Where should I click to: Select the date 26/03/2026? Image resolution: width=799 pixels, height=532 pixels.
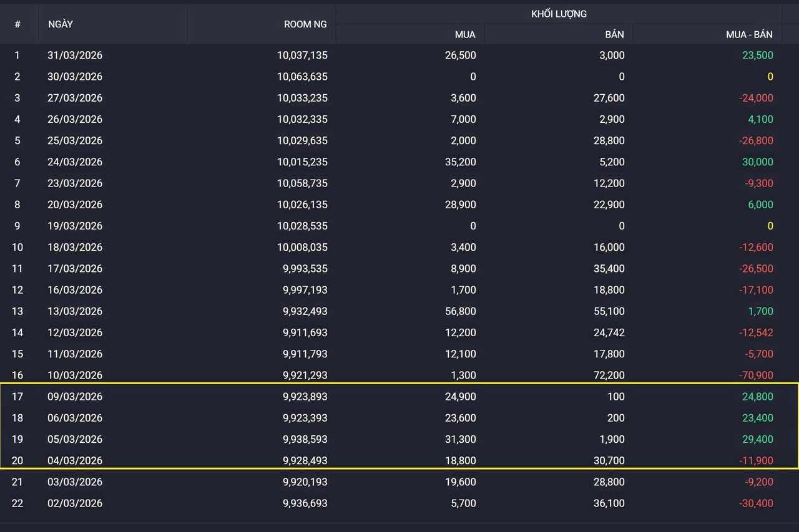(75, 119)
